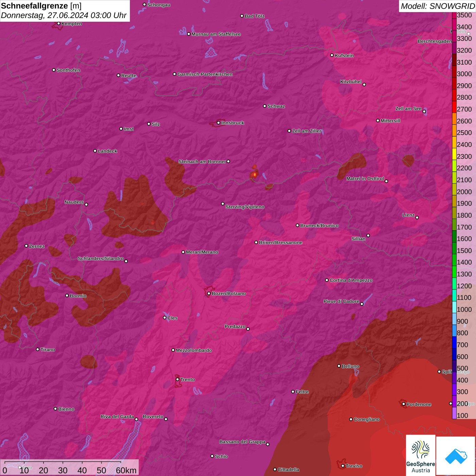Click the Belluno location dot

pyautogui.click(x=339, y=366)
